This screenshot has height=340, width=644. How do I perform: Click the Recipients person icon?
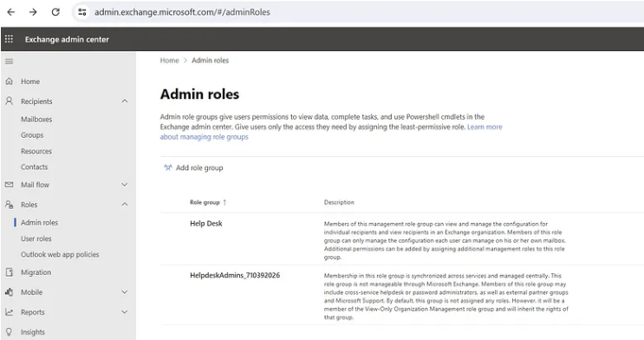[x=9, y=101]
